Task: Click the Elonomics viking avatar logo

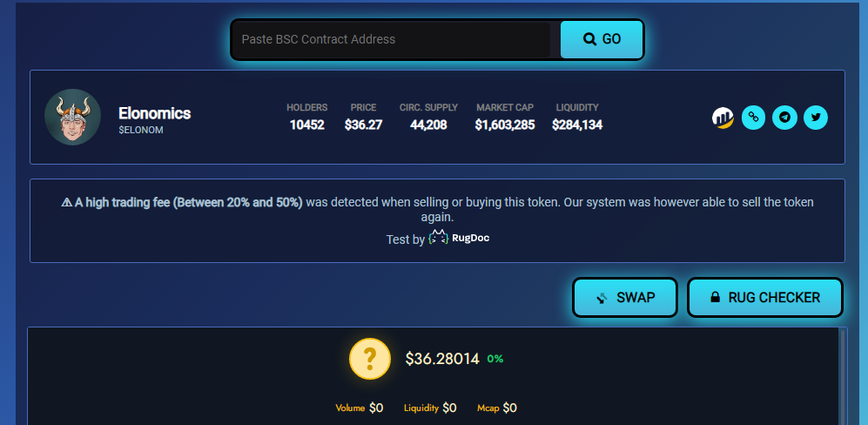Action: pos(72,117)
